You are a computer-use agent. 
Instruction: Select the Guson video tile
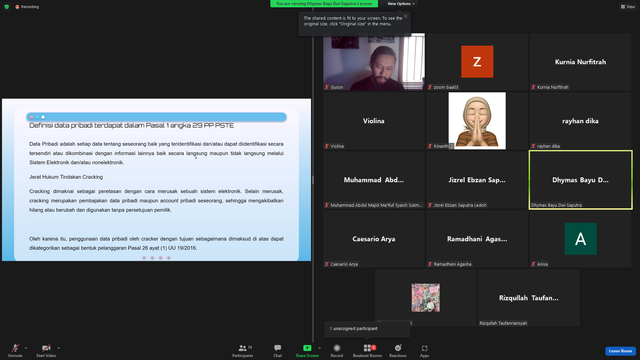374,62
